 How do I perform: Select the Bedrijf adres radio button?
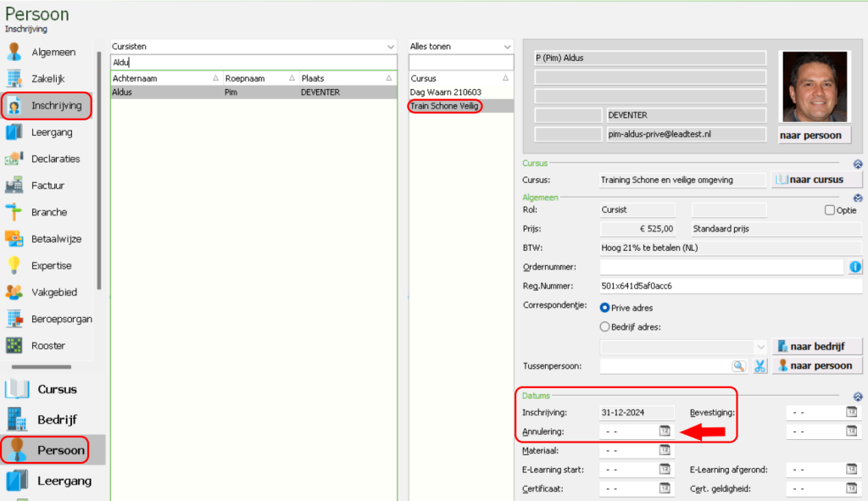coord(605,326)
